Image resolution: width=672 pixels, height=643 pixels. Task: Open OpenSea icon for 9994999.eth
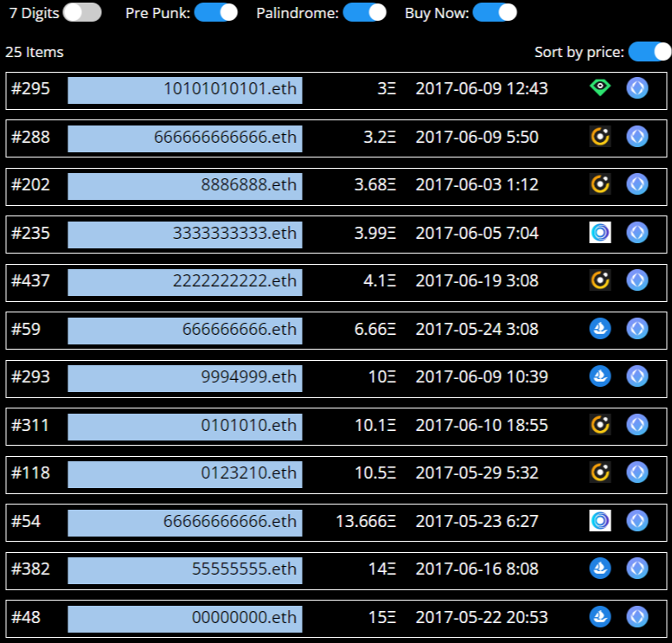pos(600,376)
